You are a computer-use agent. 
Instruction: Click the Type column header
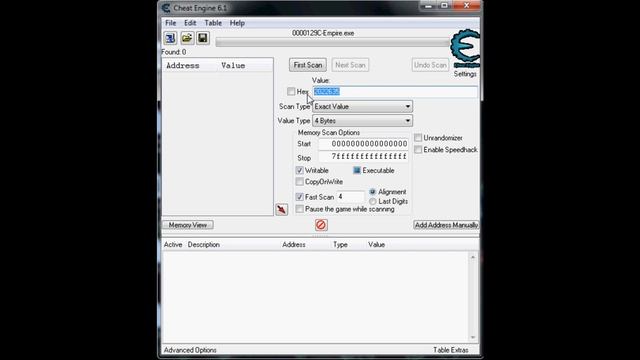pyautogui.click(x=340, y=244)
